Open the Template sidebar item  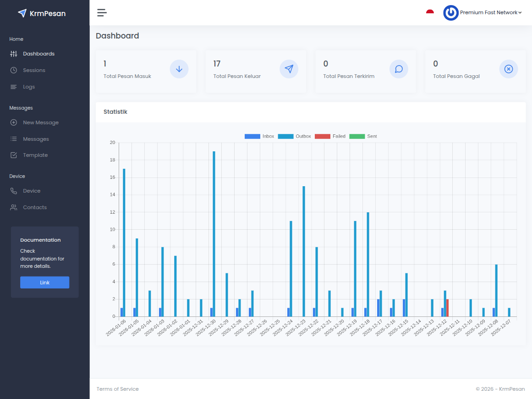tap(35, 155)
